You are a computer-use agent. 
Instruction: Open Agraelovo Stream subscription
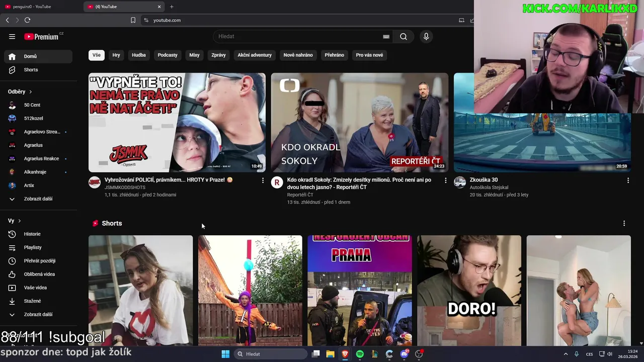[38, 132]
